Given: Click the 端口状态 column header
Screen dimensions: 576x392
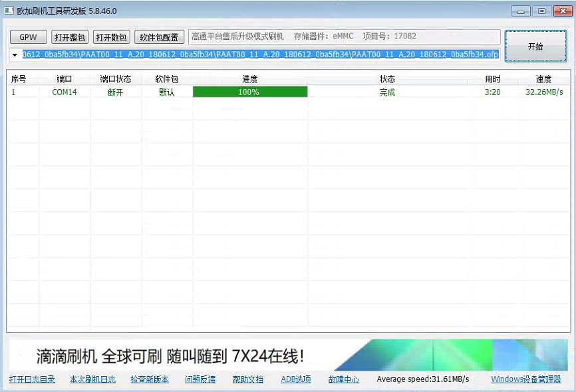Looking at the screenshot, I should click(x=115, y=79).
